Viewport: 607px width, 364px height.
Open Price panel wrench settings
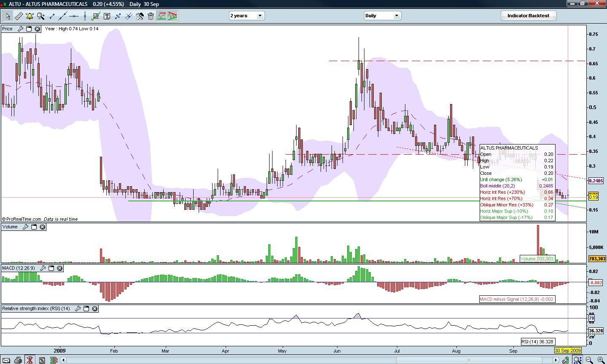(x=20, y=29)
